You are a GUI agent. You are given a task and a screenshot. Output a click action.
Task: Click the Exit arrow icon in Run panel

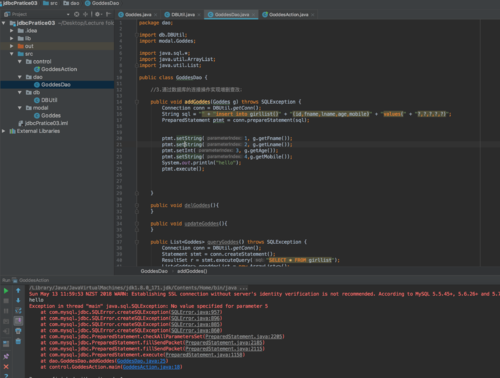(6, 331)
